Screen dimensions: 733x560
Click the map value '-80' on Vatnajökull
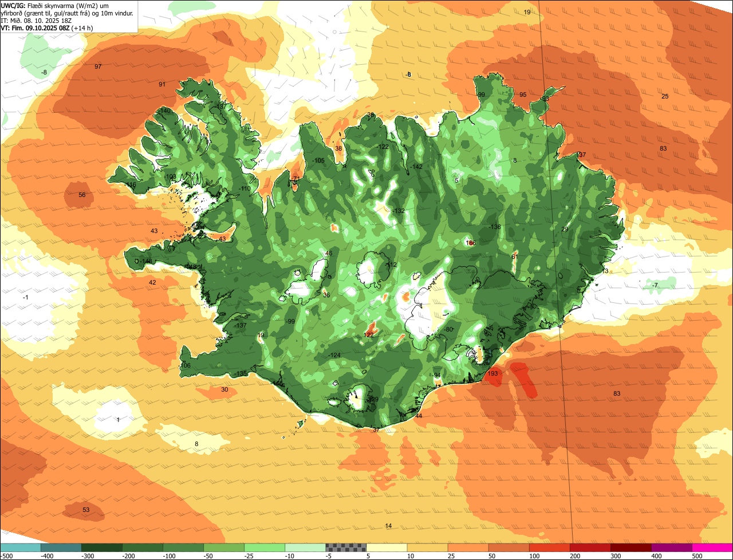pos(448,329)
